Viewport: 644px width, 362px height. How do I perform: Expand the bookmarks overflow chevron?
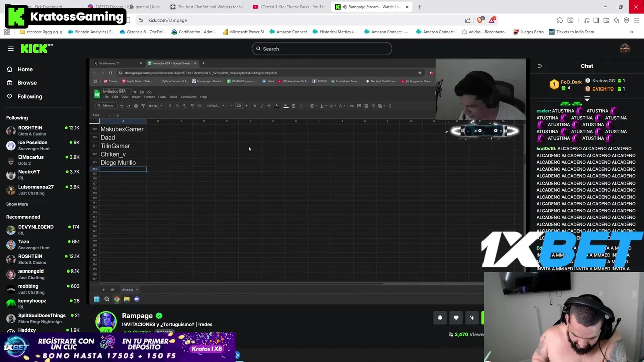tap(631, 32)
